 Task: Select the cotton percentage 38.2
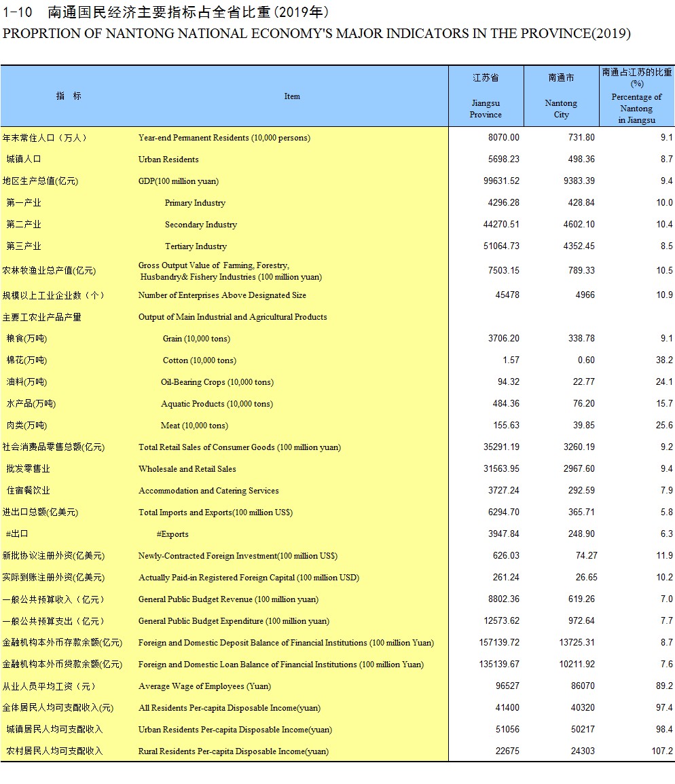tap(664, 360)
